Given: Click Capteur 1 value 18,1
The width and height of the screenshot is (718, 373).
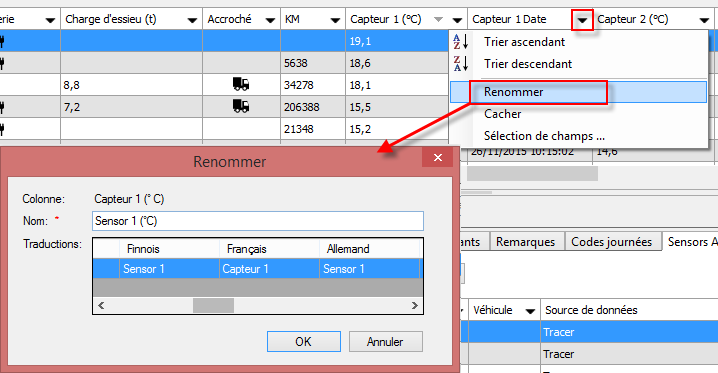Looking at the screenshot, I should point(397,85).
